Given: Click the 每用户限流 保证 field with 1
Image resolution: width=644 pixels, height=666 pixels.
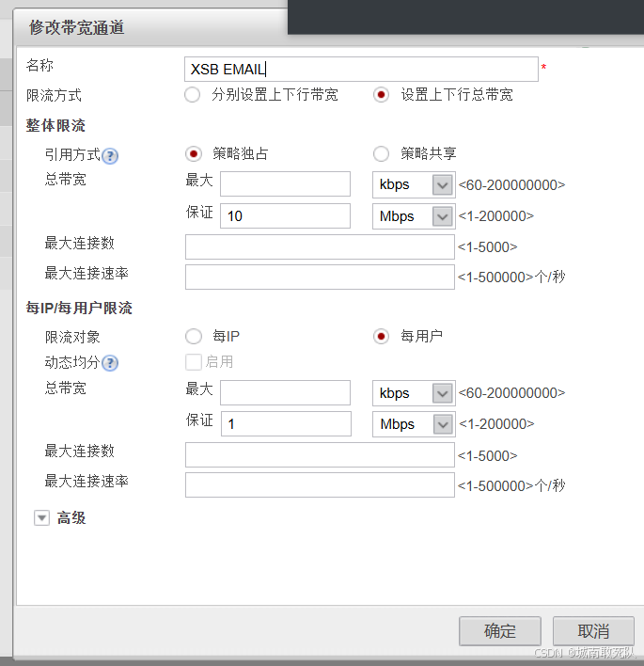Looking at the screenshot, I should [286, 423].
